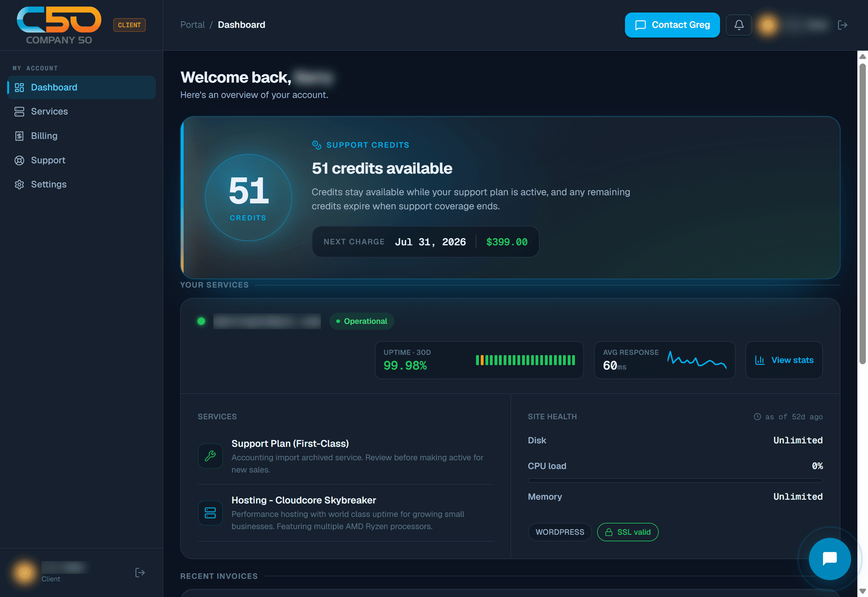Open the Billing section
This screenshot has height=597, width=868.
pyautogui.click(x=82, y=136)
